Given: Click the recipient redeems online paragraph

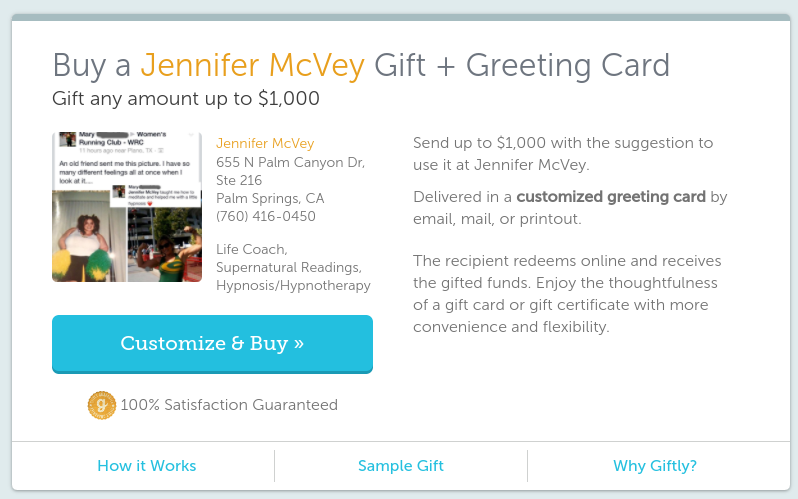Looking at the screenshot, I should point(567,294).
